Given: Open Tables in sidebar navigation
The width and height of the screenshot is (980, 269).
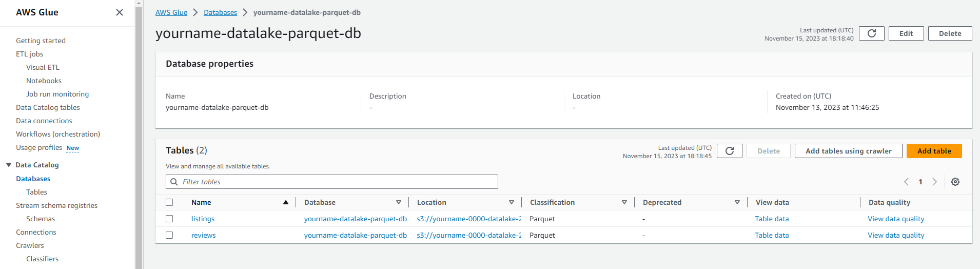Looking at the screenshot, I should pyautogui.click(x=36, y=192).
